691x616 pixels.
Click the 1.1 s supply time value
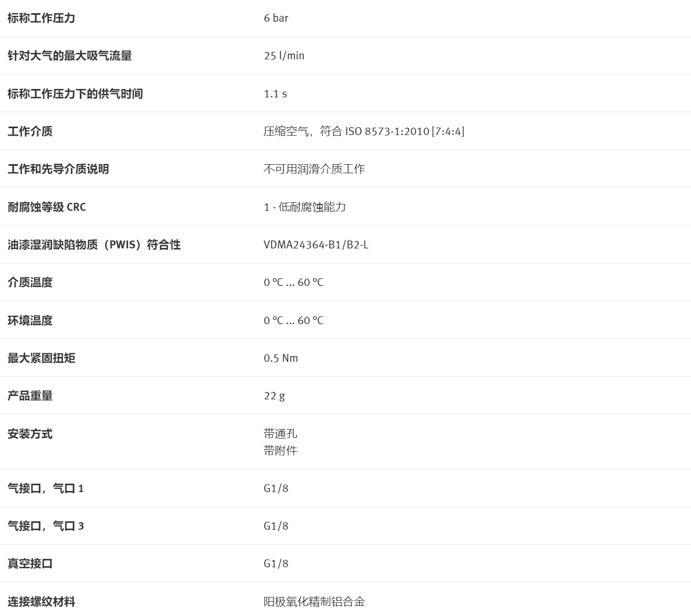pos(275,94)
